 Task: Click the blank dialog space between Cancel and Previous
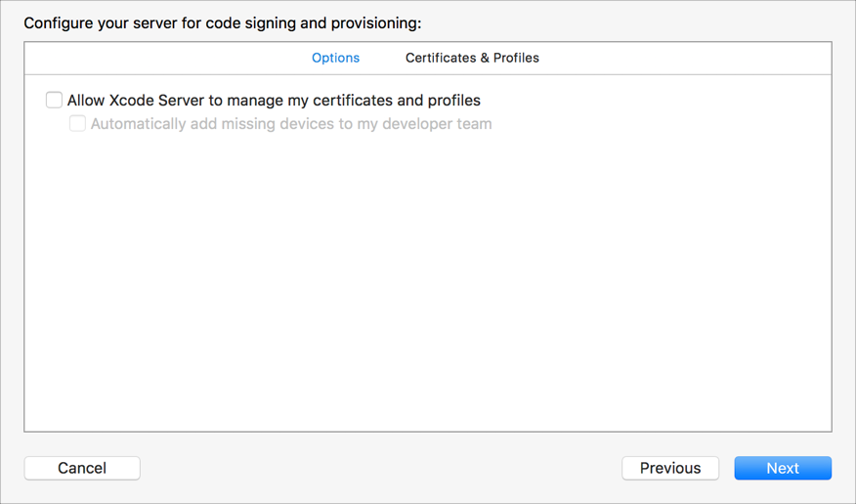pyautogui.click(x=381, y=468)
